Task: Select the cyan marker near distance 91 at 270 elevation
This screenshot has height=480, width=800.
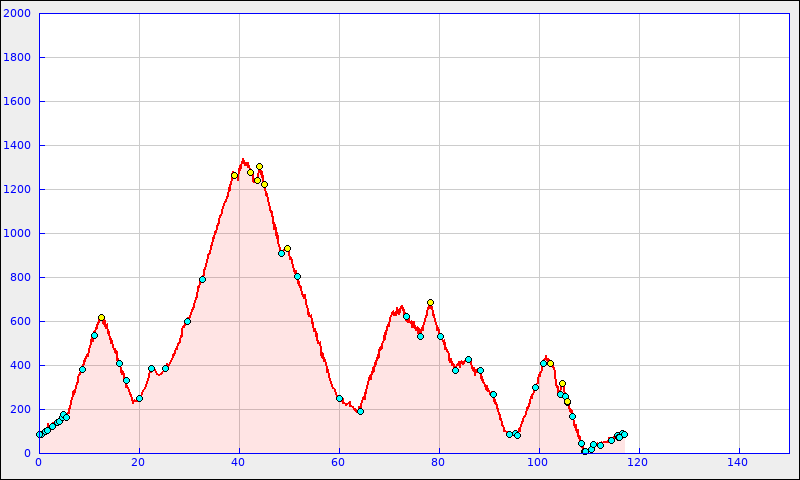Action: (493, 394)
